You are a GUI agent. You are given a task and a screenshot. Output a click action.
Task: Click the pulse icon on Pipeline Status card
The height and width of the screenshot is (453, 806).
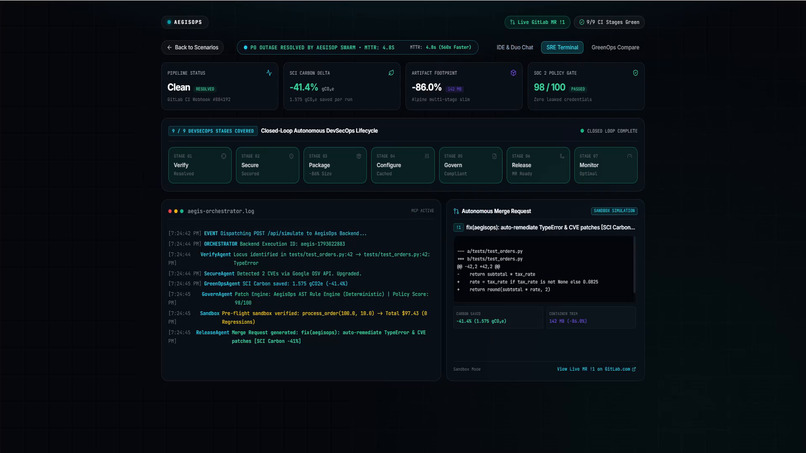(269, 73)
